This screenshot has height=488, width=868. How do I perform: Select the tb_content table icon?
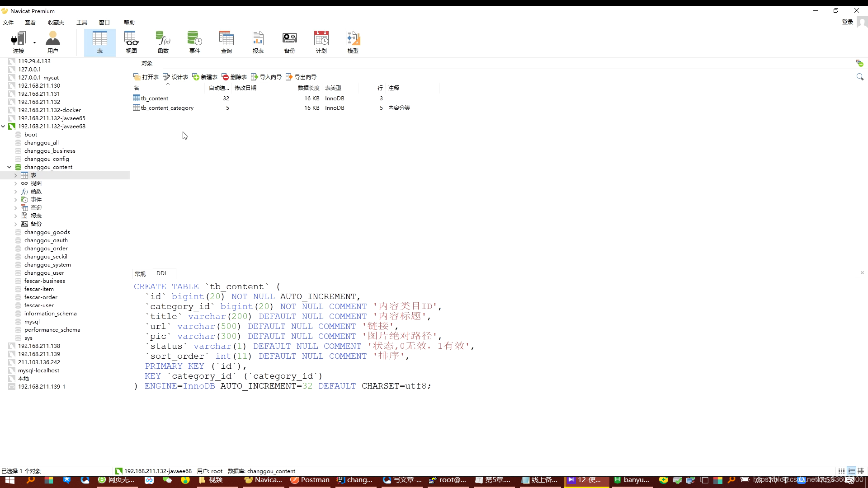tap(137, 98)
